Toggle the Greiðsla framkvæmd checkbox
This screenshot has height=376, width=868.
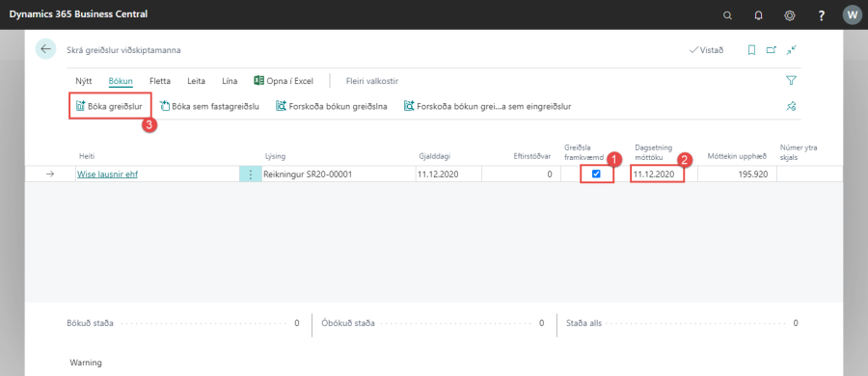pos(596,174)
